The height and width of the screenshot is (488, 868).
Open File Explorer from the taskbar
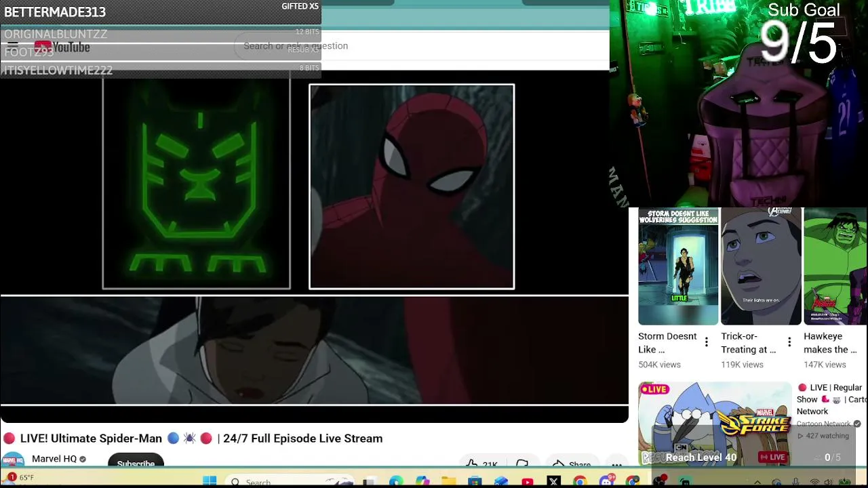pos(448,481)
